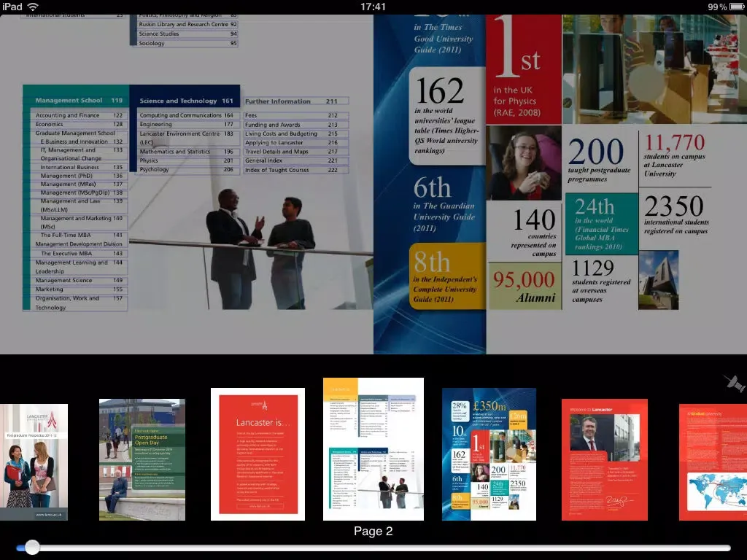Tap the Wi-Fi signal icon in status bar
This screenshot has width=747, height=560.
point(33,7)
